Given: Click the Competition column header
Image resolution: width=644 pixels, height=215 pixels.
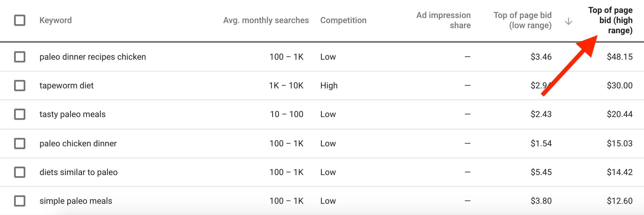Looking at the screenshot, I should 343,20.
